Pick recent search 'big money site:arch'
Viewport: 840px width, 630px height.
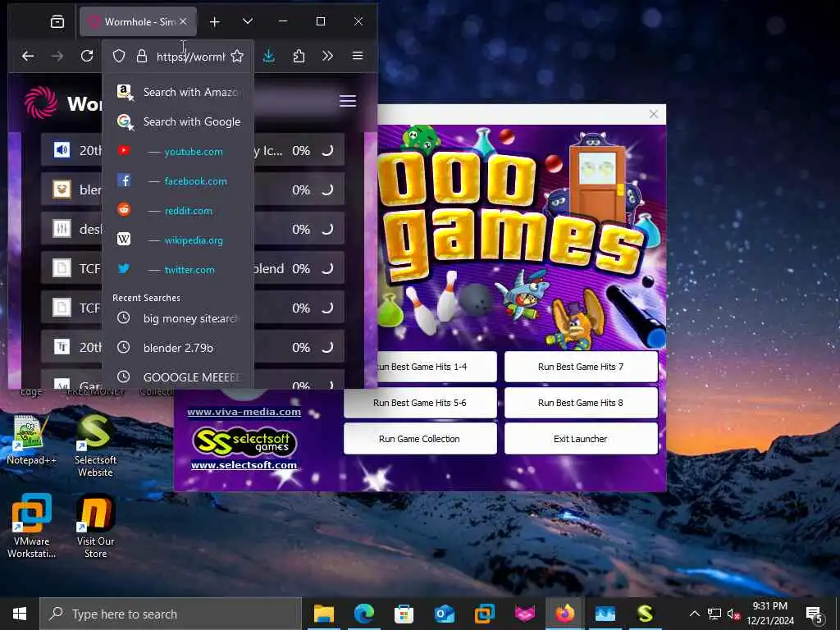coord(178,319)
